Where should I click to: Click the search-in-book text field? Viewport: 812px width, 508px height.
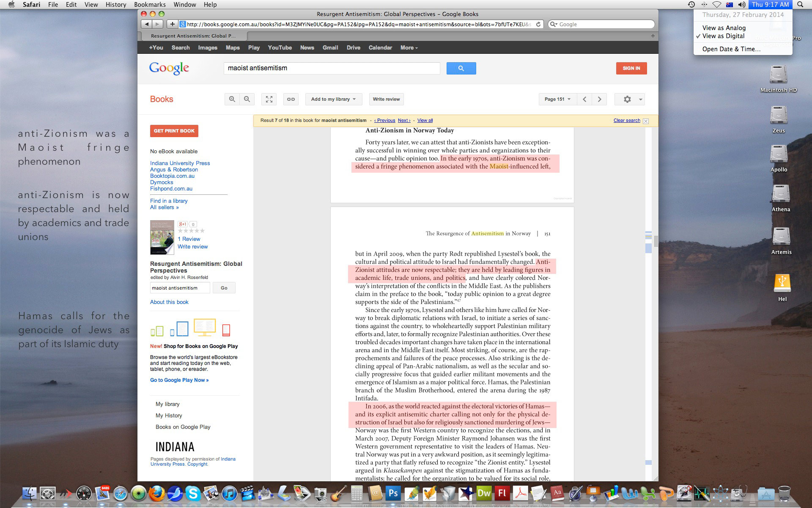tap(180, 288)
